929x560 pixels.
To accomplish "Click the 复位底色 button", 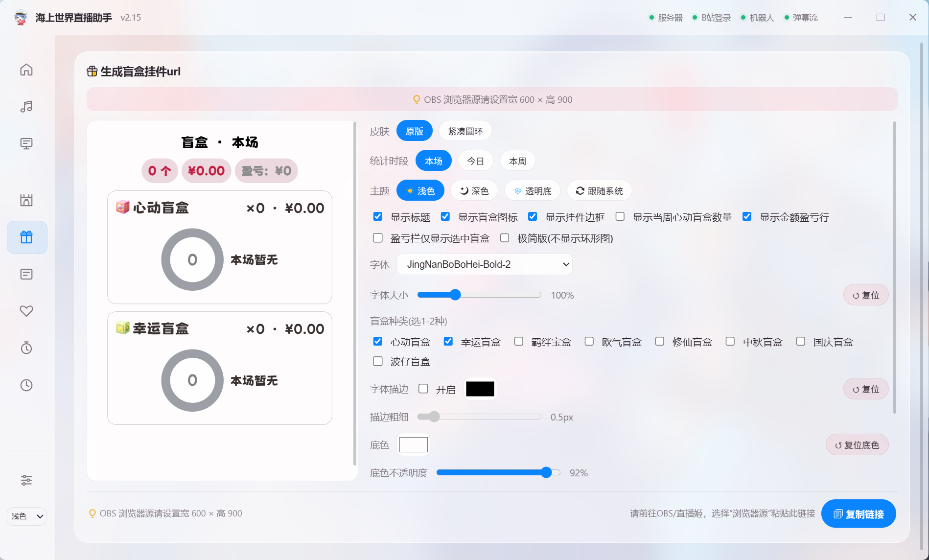I will [857, 444].
